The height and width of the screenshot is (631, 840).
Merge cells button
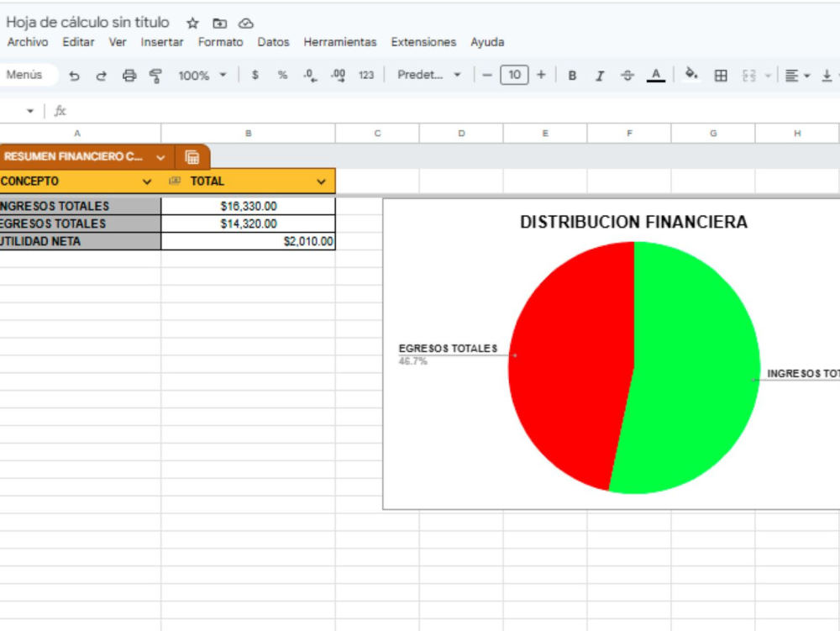point(749,76)
